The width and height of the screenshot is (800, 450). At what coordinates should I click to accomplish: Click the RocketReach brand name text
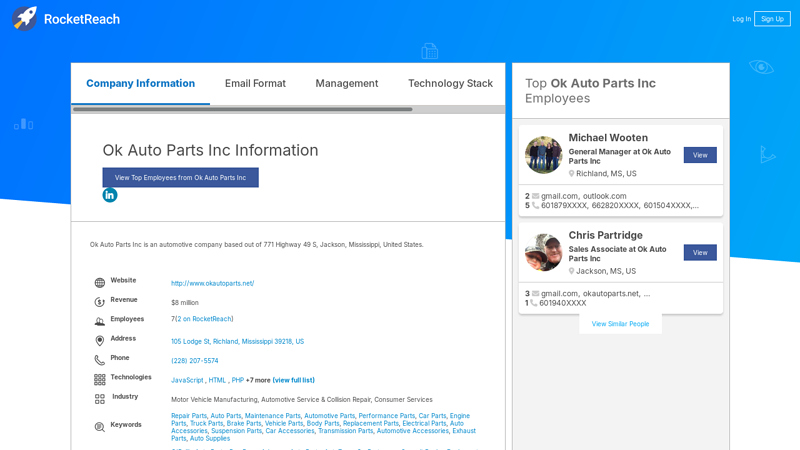[82, 19]
